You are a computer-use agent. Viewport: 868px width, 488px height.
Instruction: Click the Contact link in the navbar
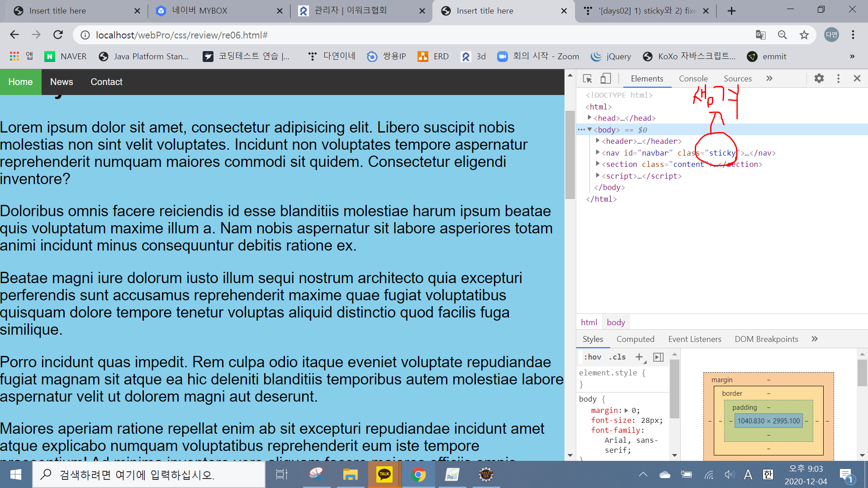(107, 82)
